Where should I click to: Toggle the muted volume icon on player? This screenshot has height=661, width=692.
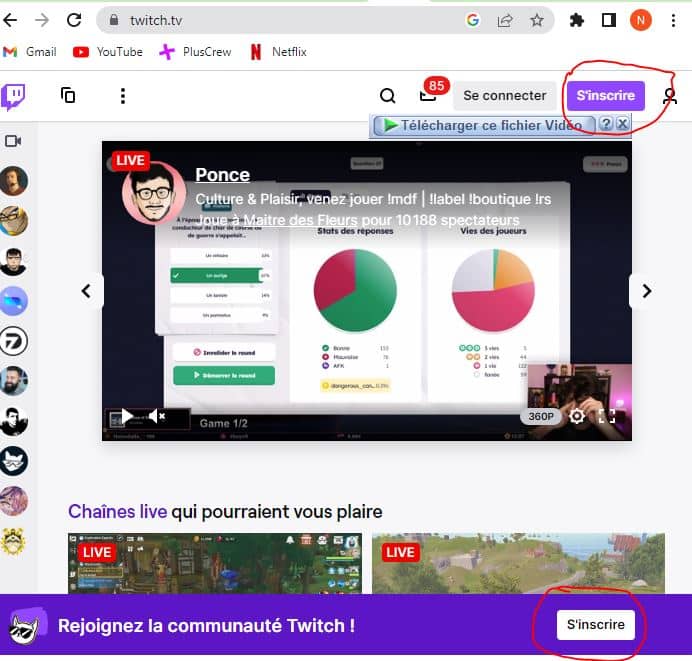[x=156, y=416]
